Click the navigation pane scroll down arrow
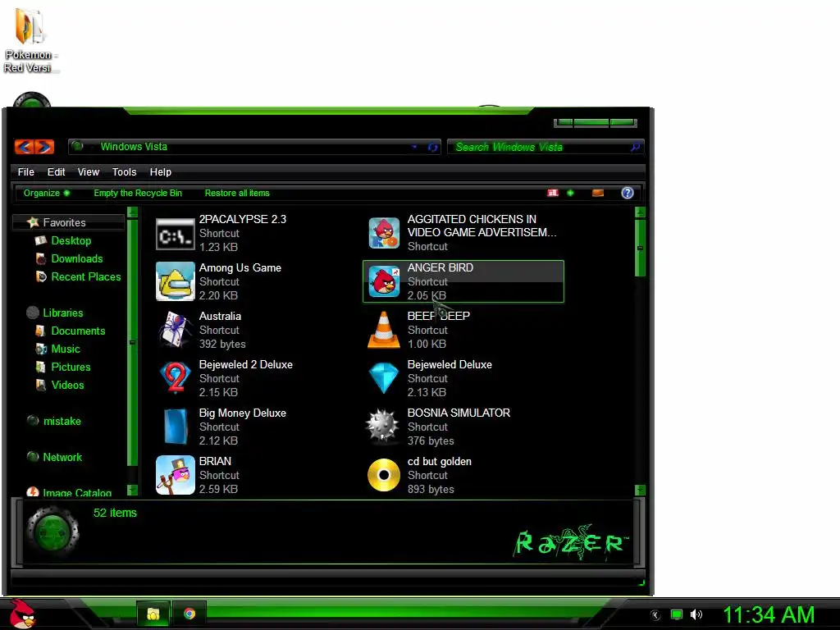 tap(132, 490)
